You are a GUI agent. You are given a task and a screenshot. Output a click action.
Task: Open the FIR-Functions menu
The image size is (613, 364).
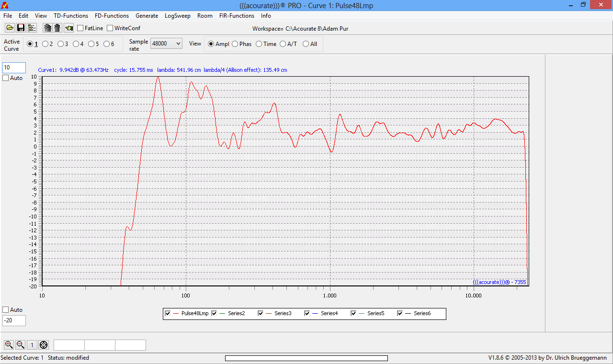[237, 16]
